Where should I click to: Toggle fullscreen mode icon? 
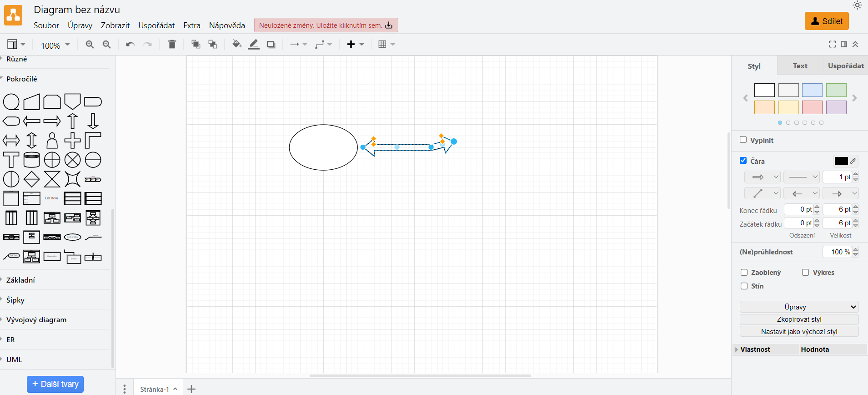[x=832, y=44]
